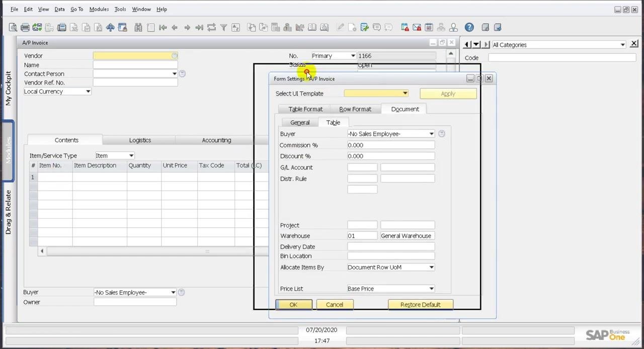
Task: Open the My Cockpit side tab
Action: click(8, 89)
